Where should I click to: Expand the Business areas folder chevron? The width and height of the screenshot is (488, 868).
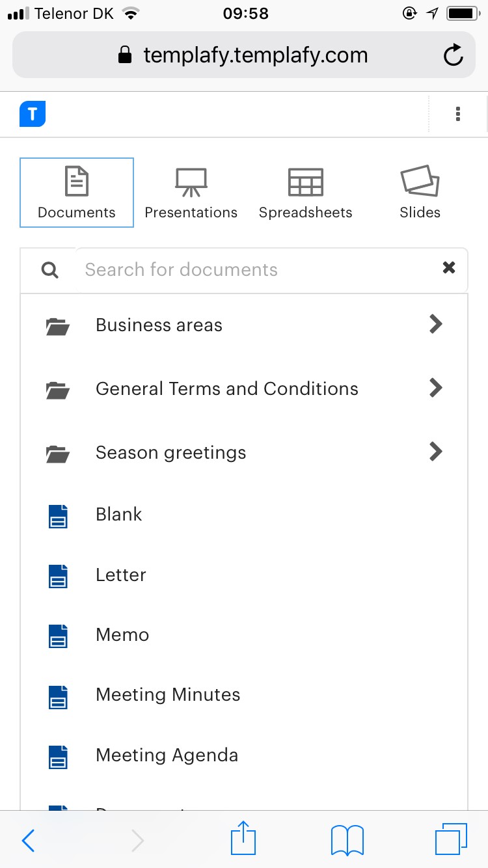[436, 324]
